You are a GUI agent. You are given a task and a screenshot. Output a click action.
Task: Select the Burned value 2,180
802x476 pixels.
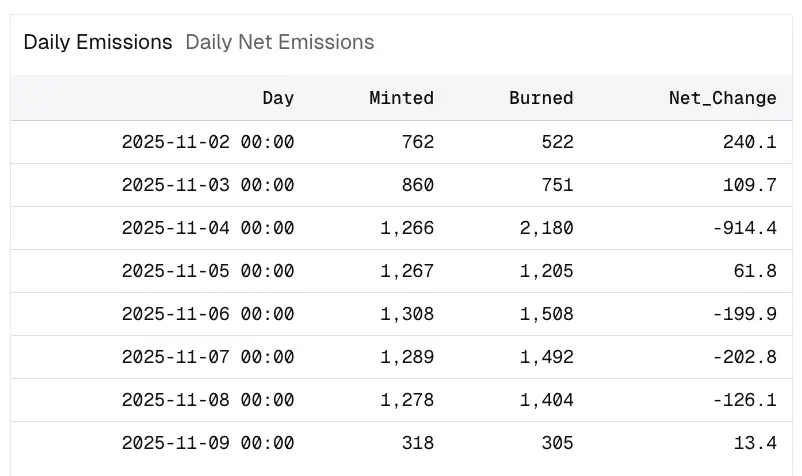click(547, 228)
